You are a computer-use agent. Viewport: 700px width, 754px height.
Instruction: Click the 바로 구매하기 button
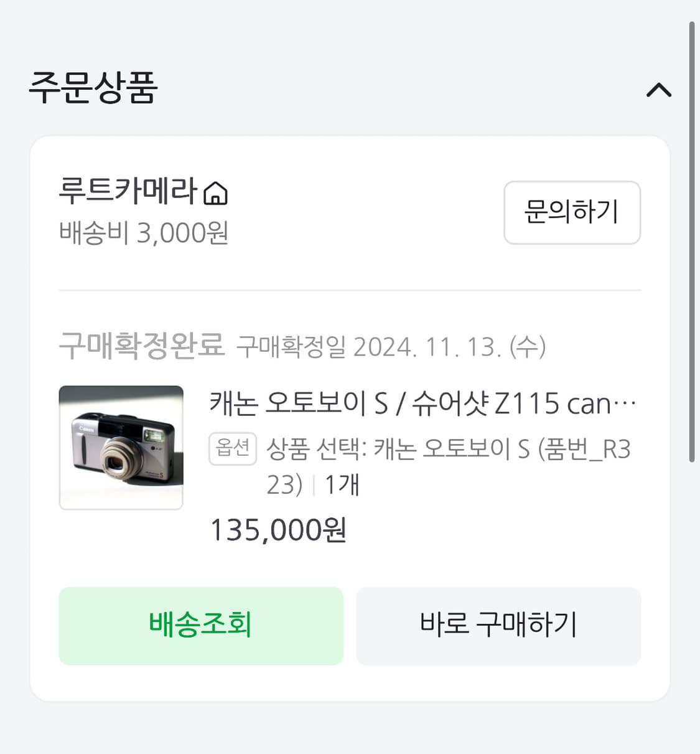[498, 625]
